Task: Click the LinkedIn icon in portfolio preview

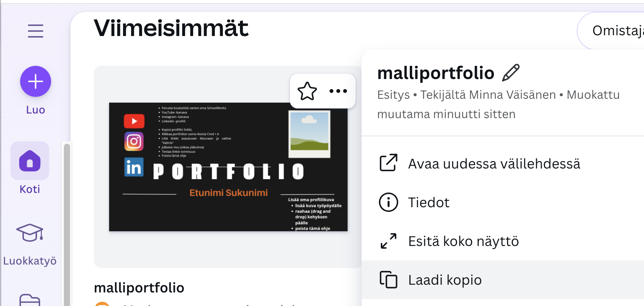Action: click(134, 167)
